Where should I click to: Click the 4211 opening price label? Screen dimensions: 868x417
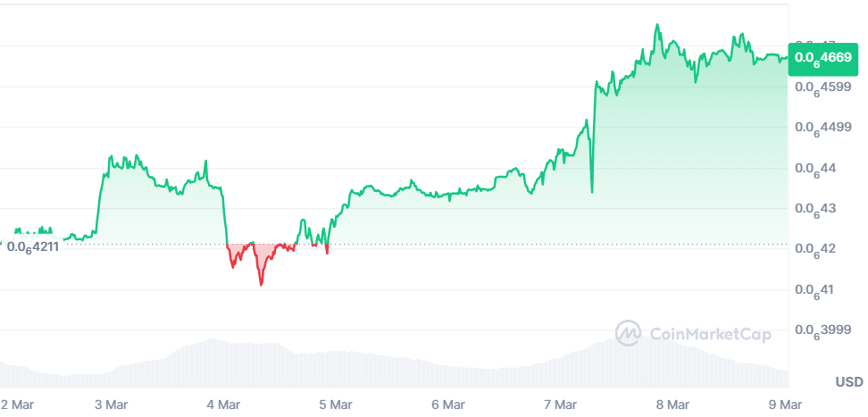[x=32, y=246]
